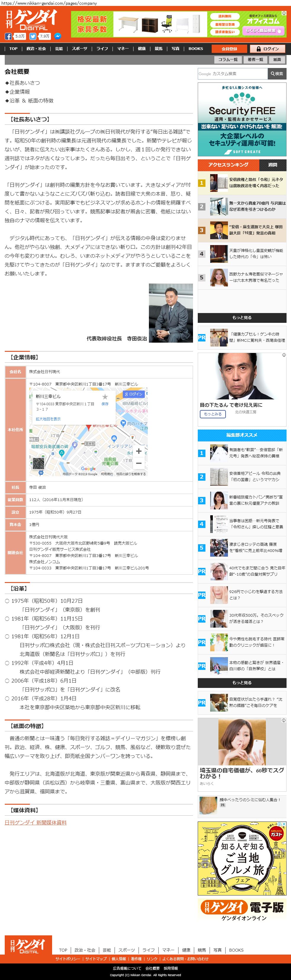Click the red map pin marker
The width and height of the screenshot is (291, 980).
coord(89,427)
